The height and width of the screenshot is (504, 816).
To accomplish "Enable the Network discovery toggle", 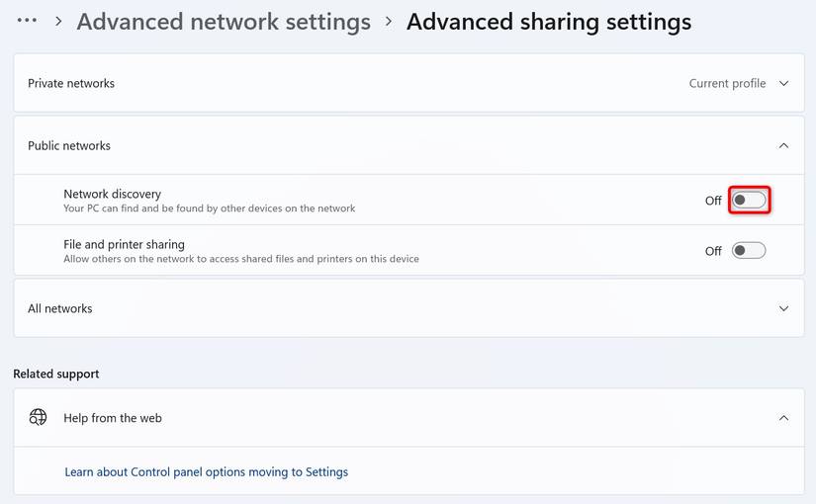I will pyautogui.click(x=749, y=201).
